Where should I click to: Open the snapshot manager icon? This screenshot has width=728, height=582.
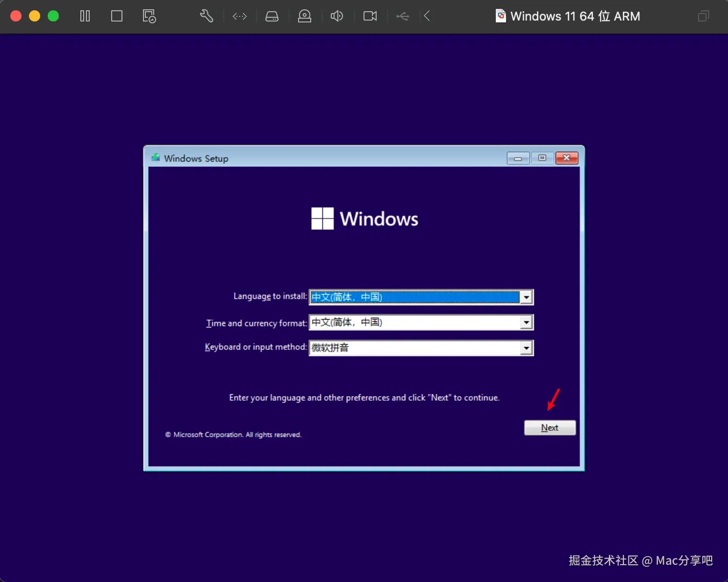click(x=149, y=16)
